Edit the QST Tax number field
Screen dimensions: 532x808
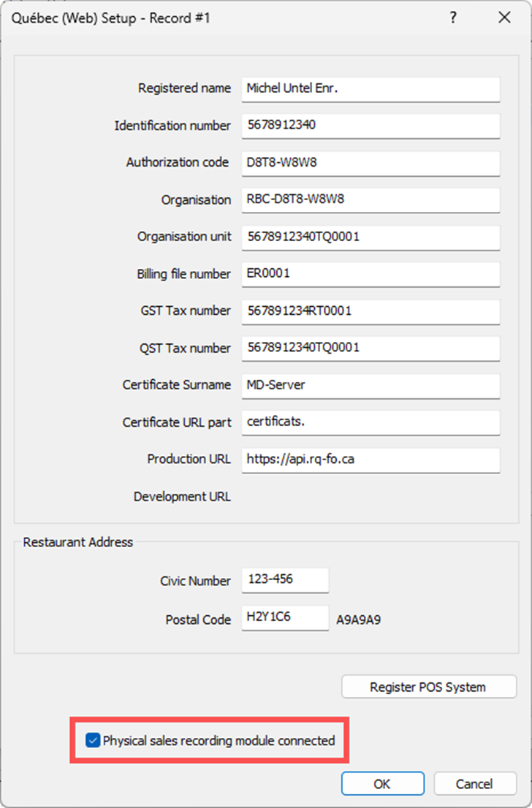point(370,348)
